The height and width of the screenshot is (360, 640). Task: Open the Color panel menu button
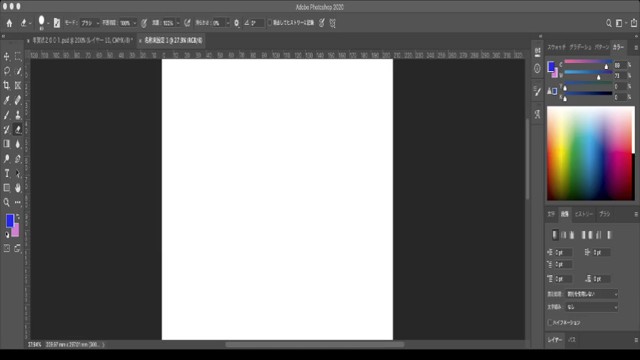636,47
